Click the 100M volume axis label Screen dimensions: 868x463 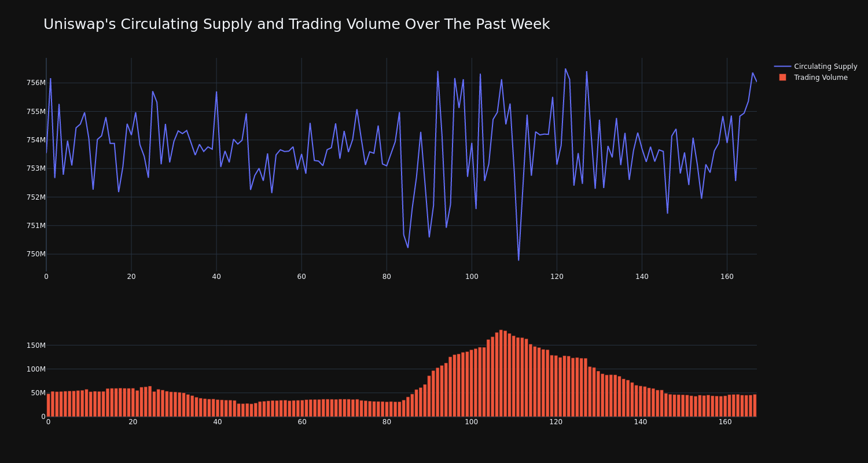pyautogui.click(x=36, y=369)
